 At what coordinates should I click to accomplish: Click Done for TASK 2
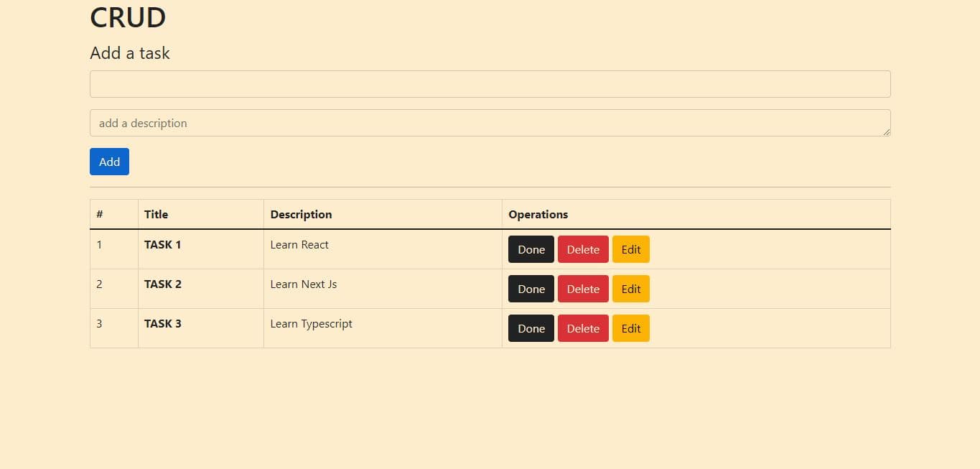click(531, 289)
